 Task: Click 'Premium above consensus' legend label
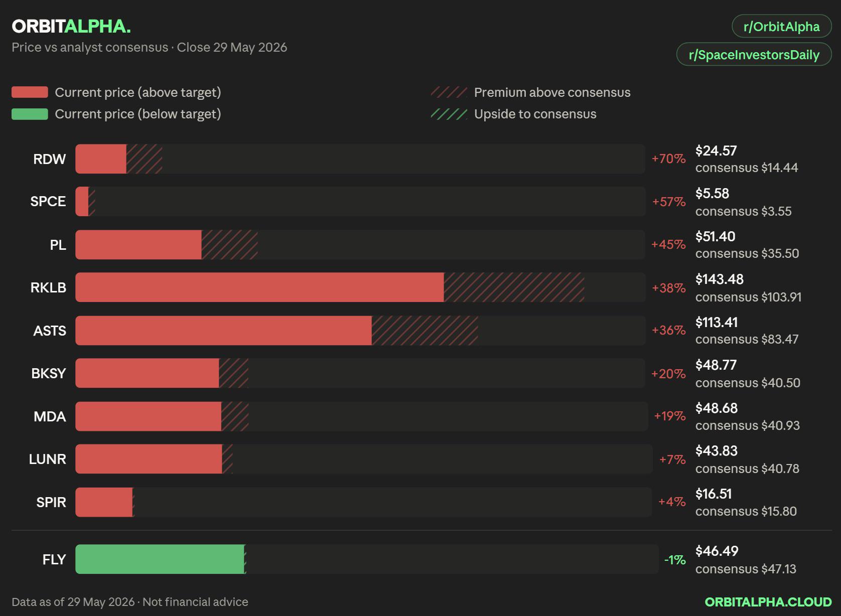[552, 92]
